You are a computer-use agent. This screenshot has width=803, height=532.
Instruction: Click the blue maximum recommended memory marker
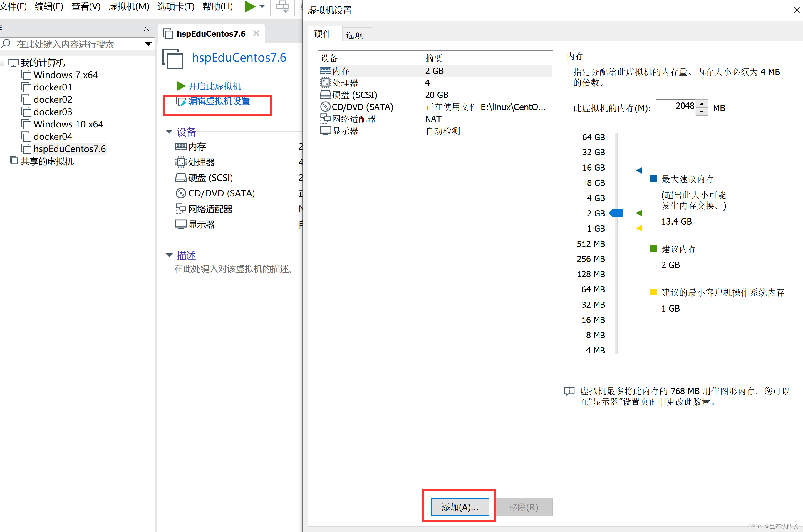639,170
